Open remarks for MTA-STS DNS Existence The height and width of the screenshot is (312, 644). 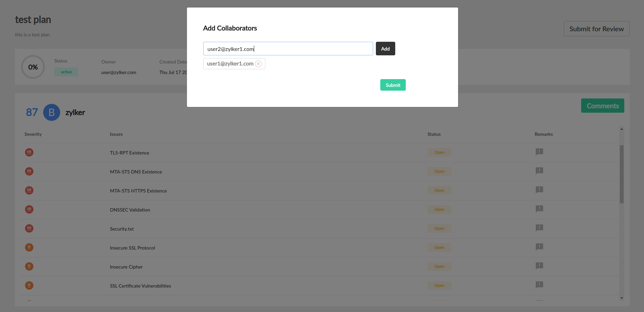(x=539, y=171)
